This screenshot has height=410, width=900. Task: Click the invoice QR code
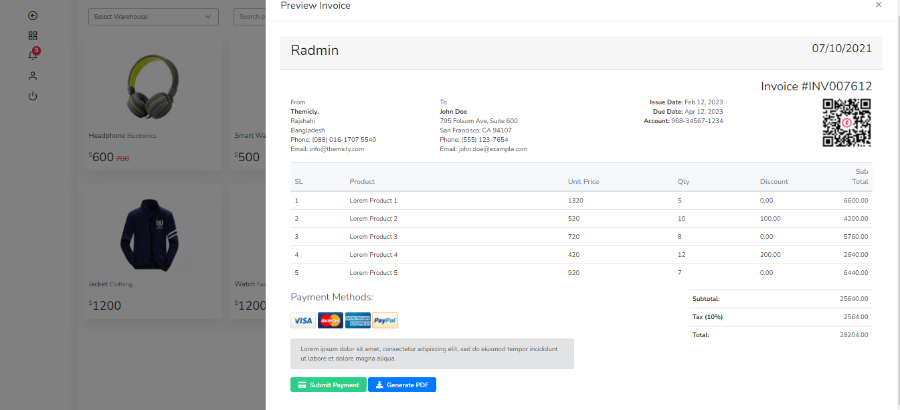(x=847, y=122)
